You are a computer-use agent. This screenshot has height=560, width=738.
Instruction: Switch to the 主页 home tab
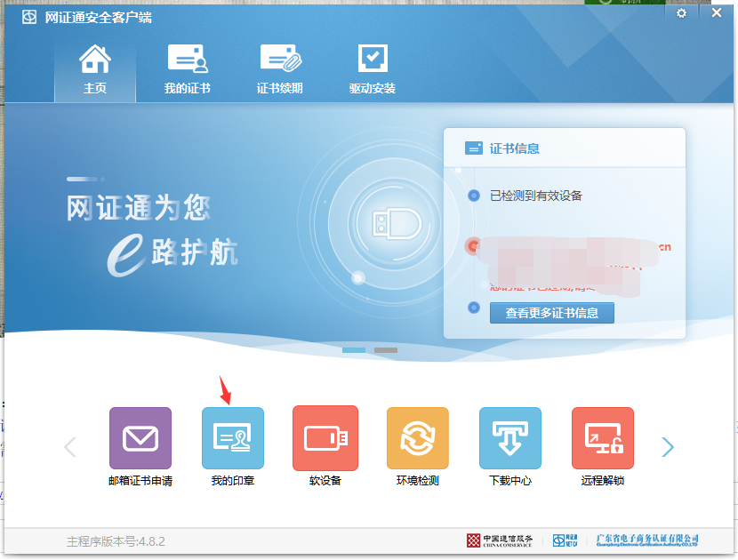coord(95,69)
